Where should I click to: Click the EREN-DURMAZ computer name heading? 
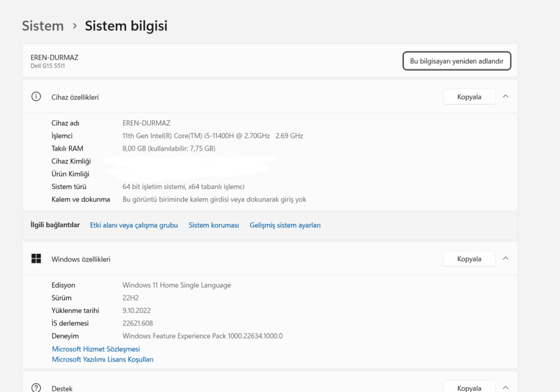(54, 57)
